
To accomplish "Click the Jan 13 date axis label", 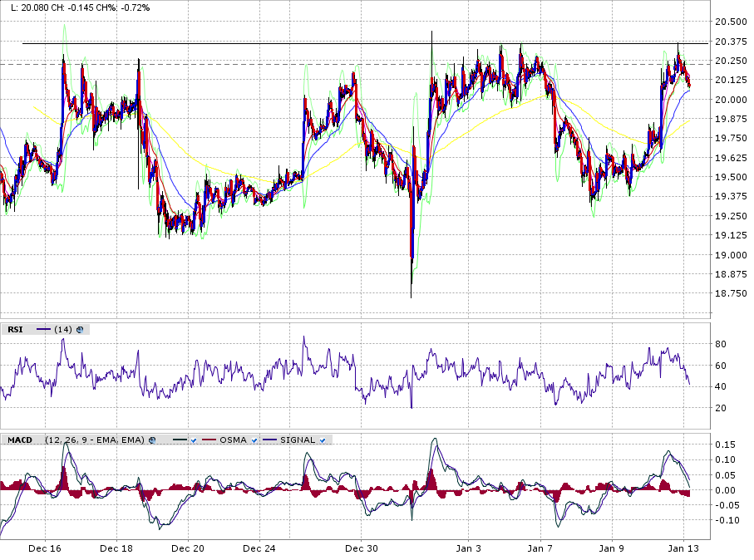I will tap(683, 548).
